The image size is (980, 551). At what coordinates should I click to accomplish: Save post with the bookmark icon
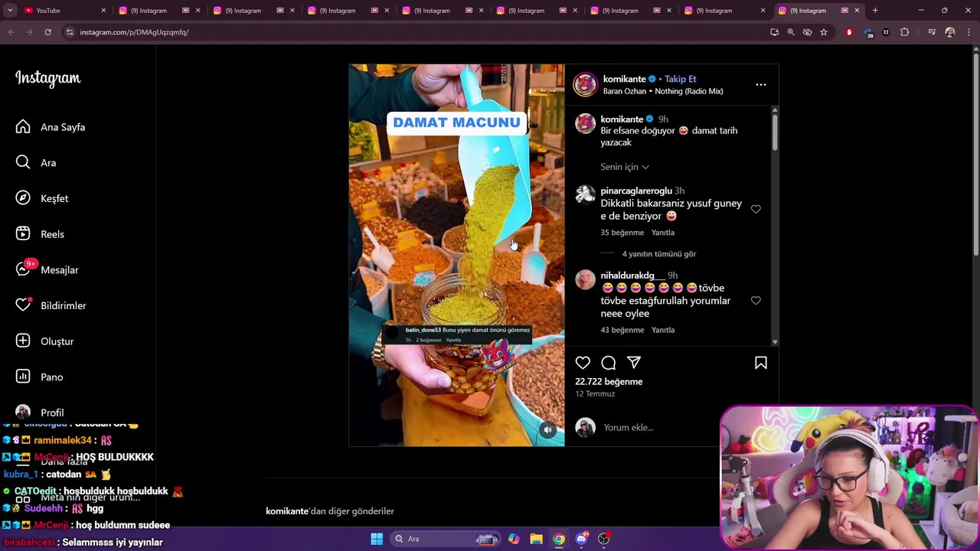pyautogui.click(x=761, y=363)
